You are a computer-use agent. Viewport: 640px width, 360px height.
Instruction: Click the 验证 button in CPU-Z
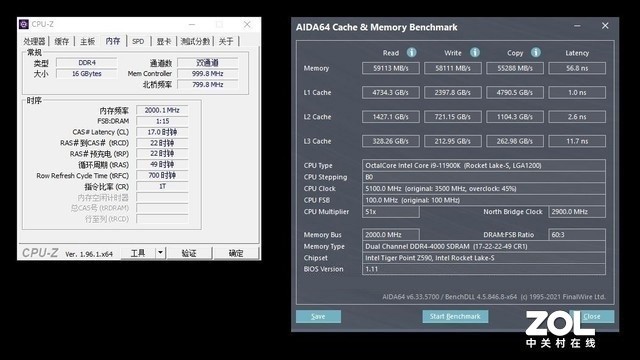click(189, 253)
